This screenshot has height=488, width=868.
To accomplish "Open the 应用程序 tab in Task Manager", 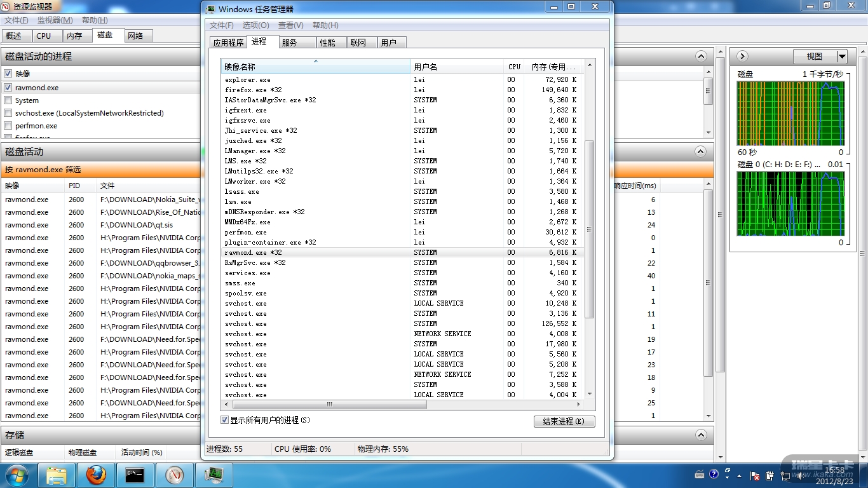I will 228,43.
